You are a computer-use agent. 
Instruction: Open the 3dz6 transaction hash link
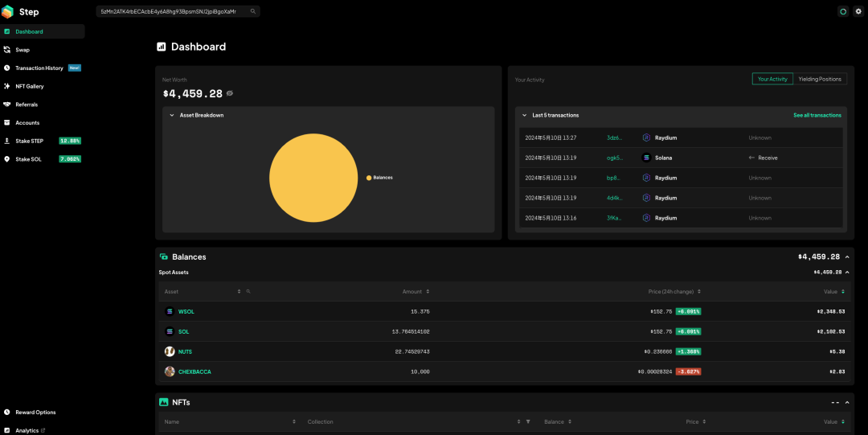(x=614, y=137)
